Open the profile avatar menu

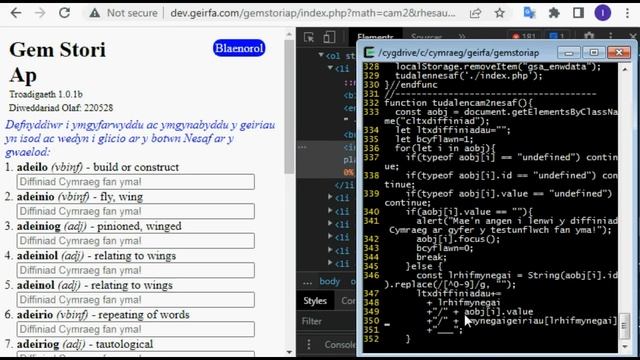[x=603, y=13]
